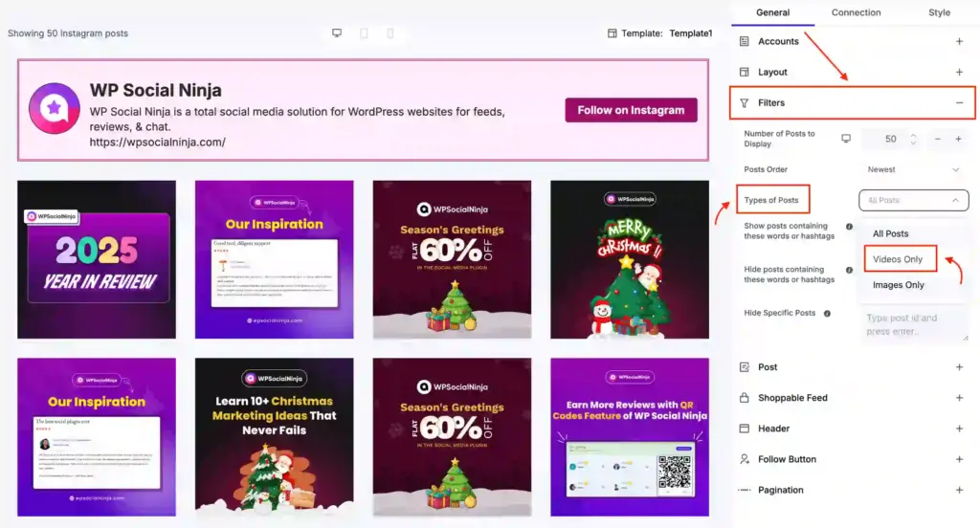Click info icon for Show posts containing words

[850, 227]
